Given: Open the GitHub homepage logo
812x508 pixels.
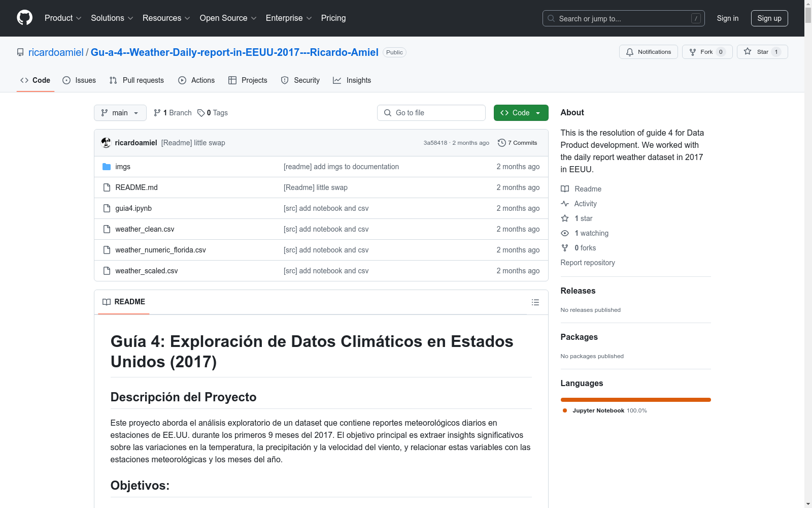Looking at the screenshot, I should (24, 18).
